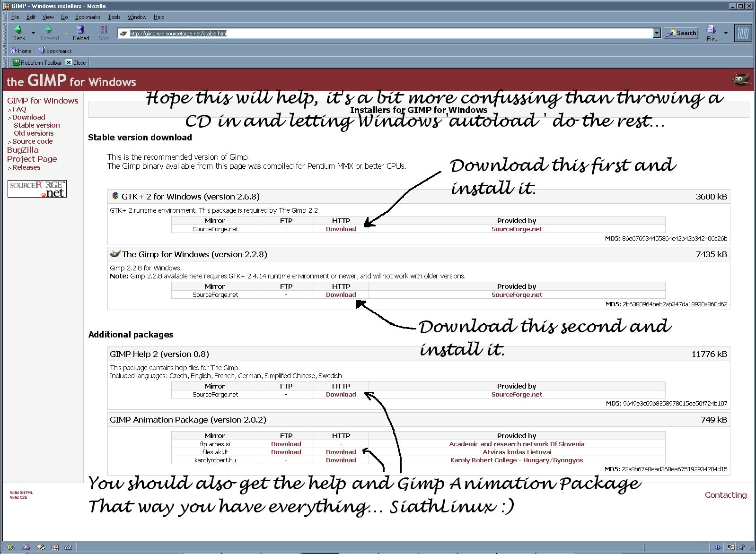Open Navigator from the status bar component icon

tap(10, 547)
